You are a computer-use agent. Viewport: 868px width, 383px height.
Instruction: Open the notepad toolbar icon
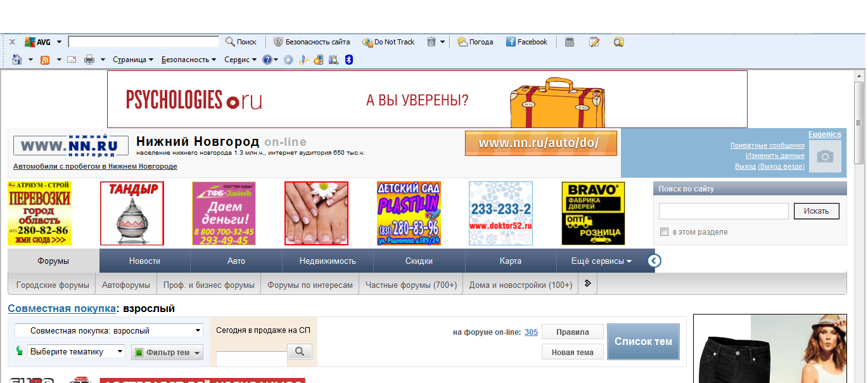(x=594, y=42)
